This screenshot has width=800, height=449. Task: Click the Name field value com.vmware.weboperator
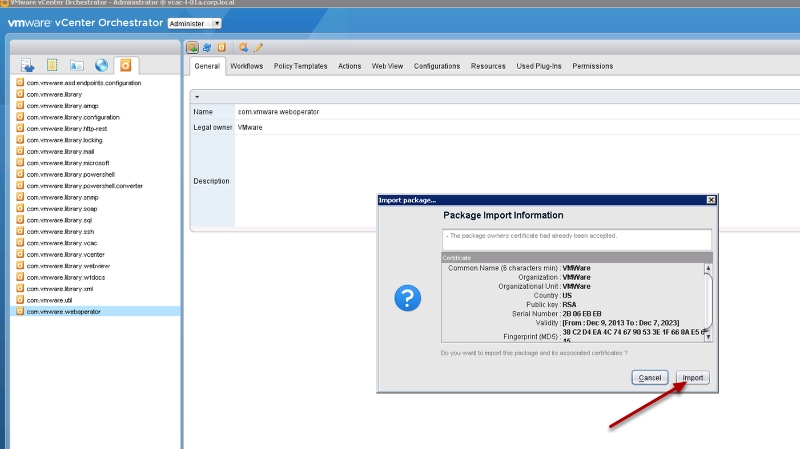(279, 112)
